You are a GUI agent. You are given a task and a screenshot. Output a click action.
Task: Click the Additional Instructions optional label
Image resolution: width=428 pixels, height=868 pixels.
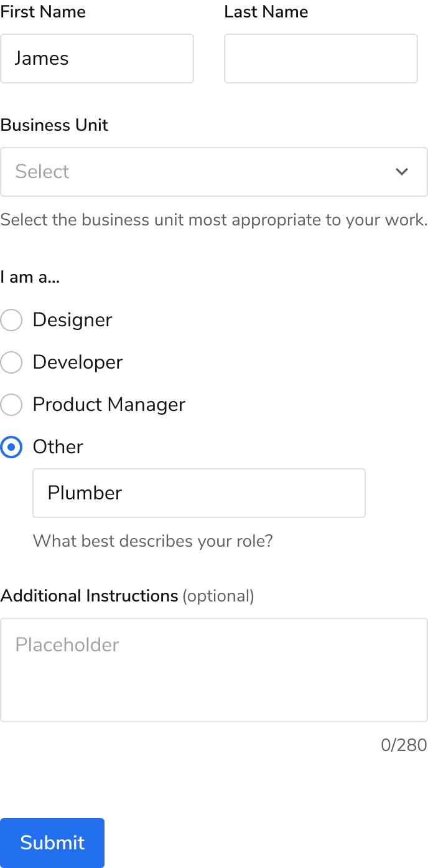tap(127, 596)
